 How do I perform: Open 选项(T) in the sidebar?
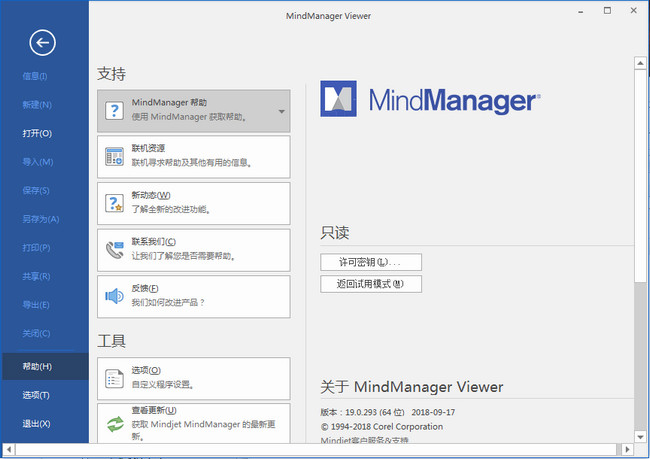(x=36, y=395)
